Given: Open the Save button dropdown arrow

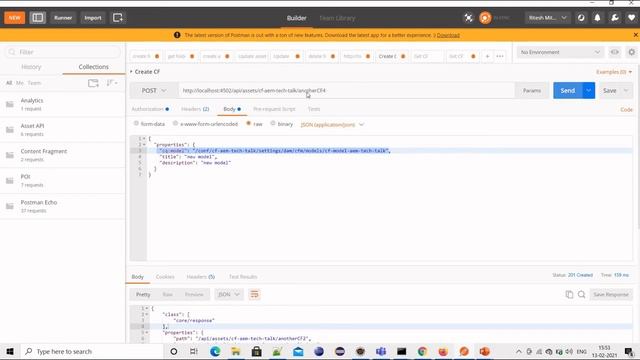Looking at the screenshot, I should point(626,91).
